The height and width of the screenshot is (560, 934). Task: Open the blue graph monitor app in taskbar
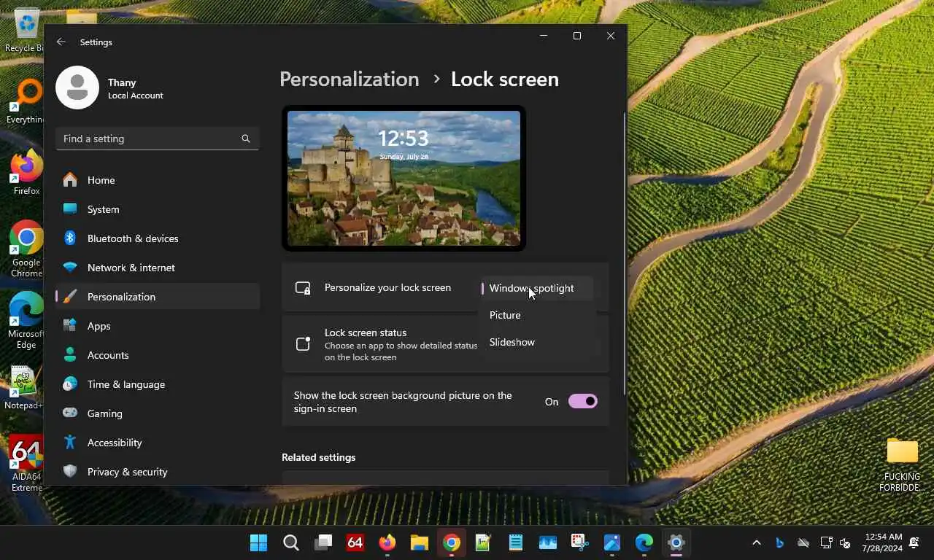pyautogui.click(x=548, y=542)
